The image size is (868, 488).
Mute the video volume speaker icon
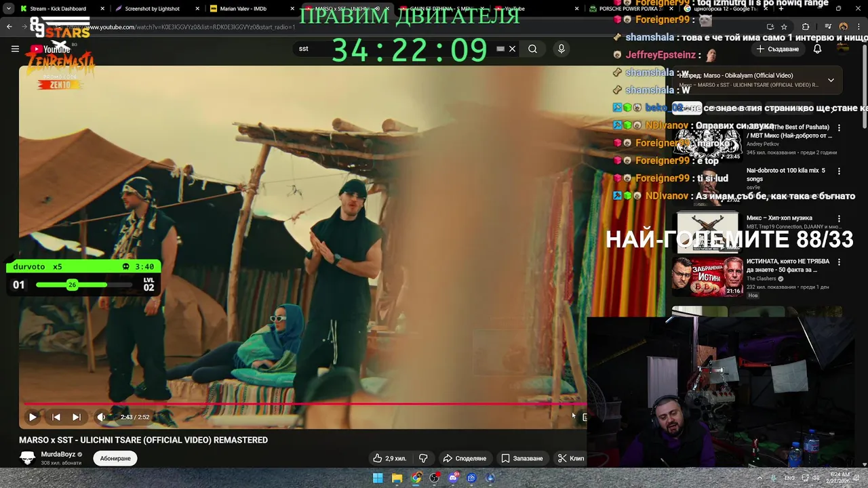point(101,417)
